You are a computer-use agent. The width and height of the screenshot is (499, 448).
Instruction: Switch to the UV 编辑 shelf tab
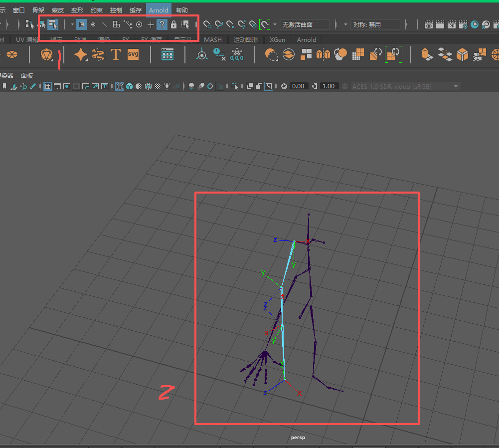pyautogui.click(x=27, y=39)
